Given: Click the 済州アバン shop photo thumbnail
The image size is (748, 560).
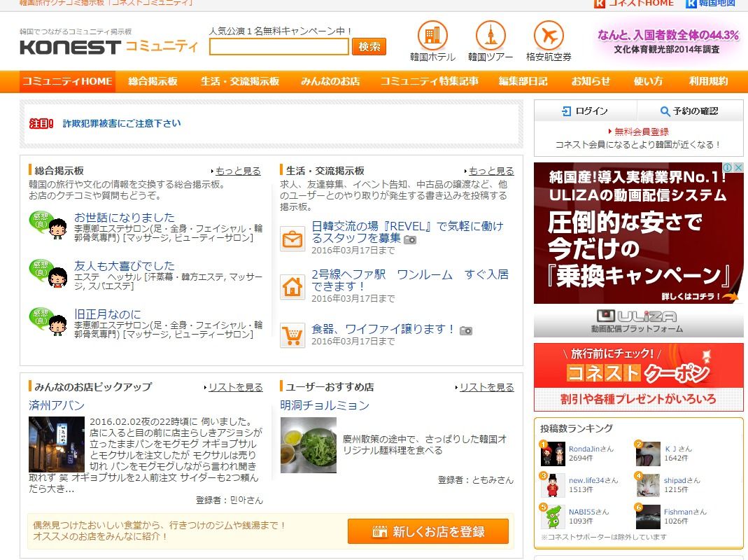Looking at the screenshot, I should click(56, 444).
